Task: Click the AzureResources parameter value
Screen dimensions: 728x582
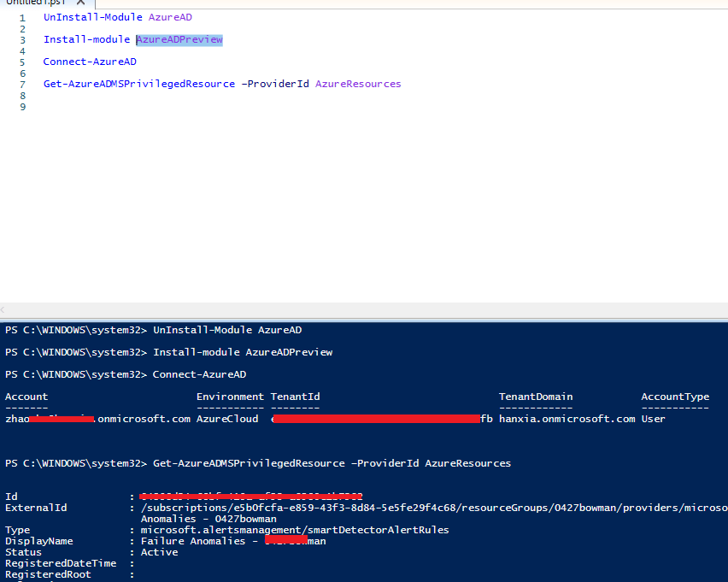Action: pyautogui.click(x=357, y=83)
